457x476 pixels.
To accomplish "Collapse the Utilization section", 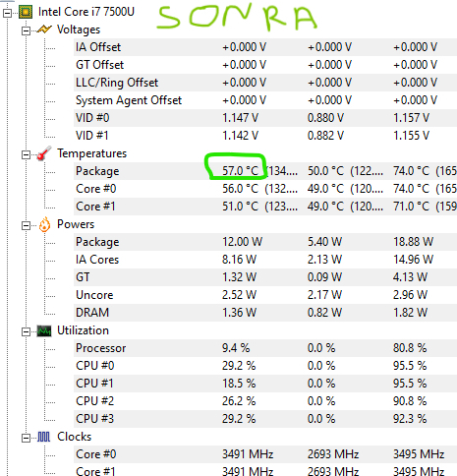I will (x=26, y=331).
